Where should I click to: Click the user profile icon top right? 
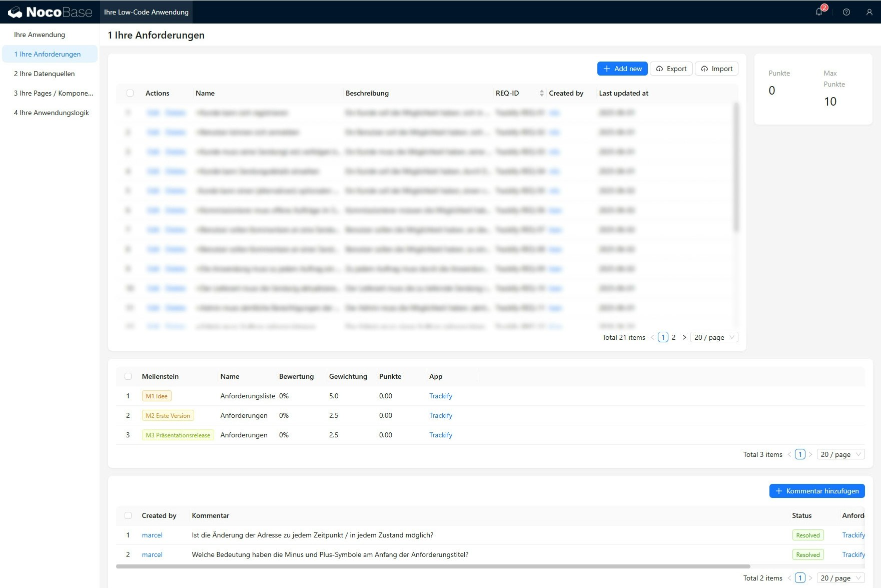click(870, 12)
